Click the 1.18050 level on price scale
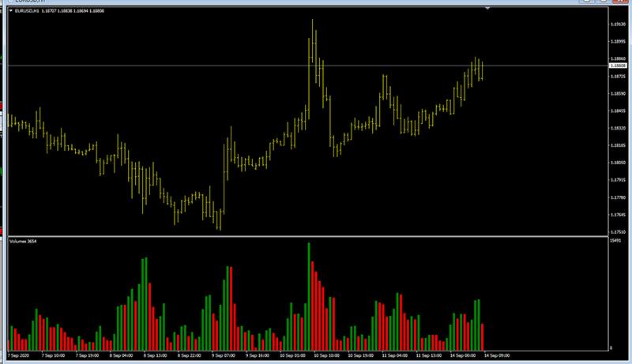Screen dimensions: 632x364 point(616,163)
